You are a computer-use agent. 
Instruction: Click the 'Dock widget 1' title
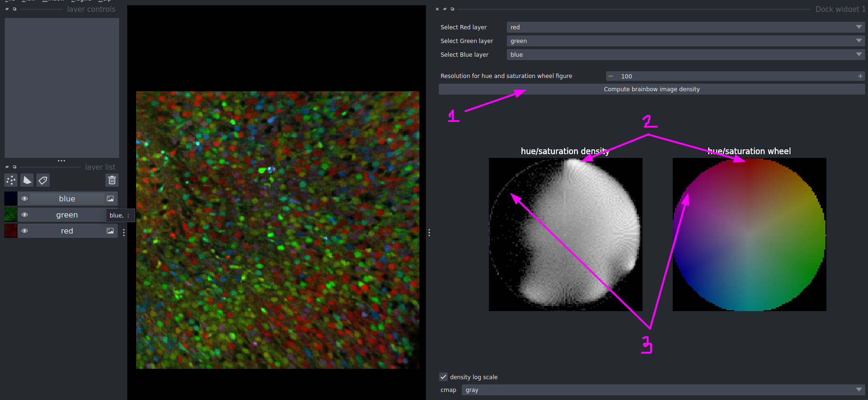[840, 9]
